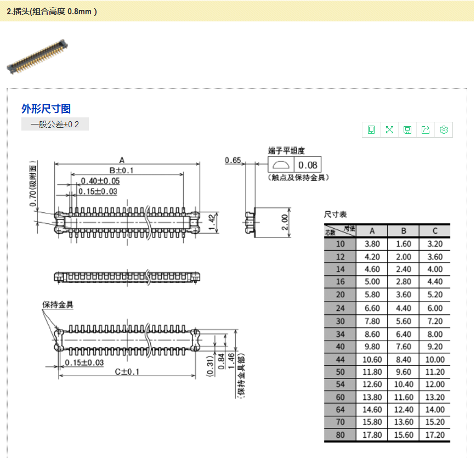Click the tablet view icon
This screenshot has width=476, height=458.
371,130
